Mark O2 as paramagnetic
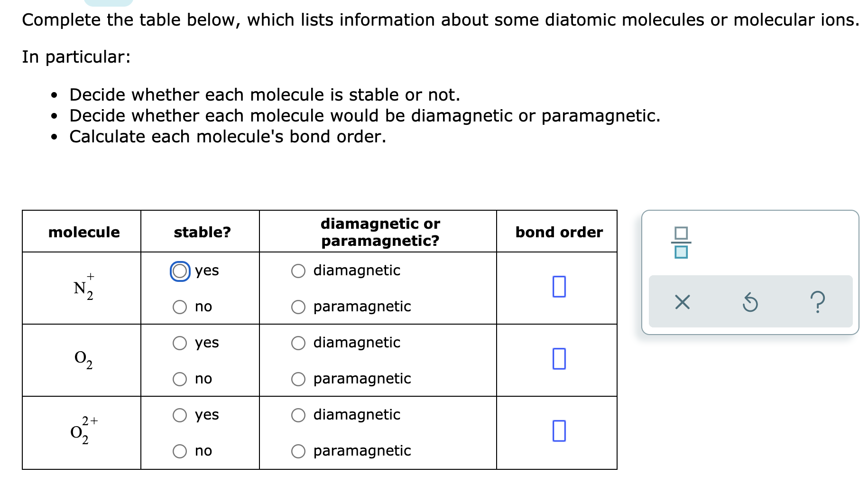Viewport: 868px width, 485px height. pos(297,379)
